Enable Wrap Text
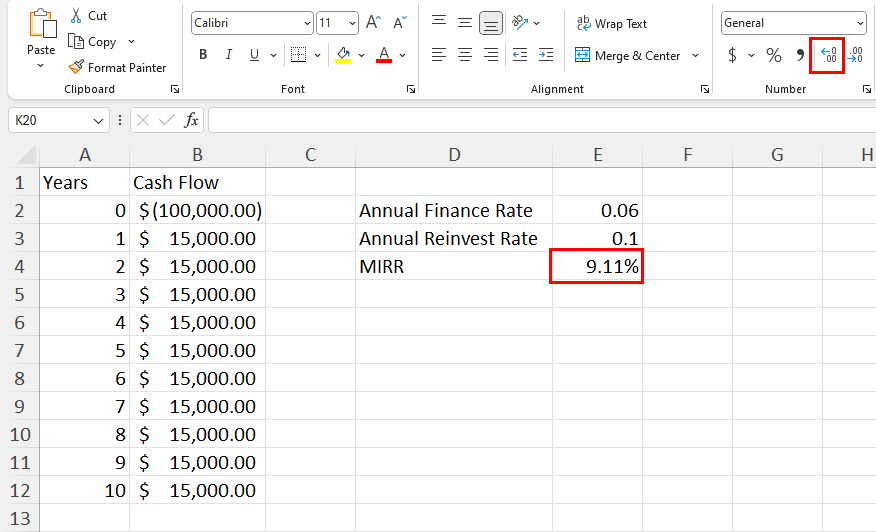Image resolution: width=876 pixels, height=532 pixels. point(612,23)
